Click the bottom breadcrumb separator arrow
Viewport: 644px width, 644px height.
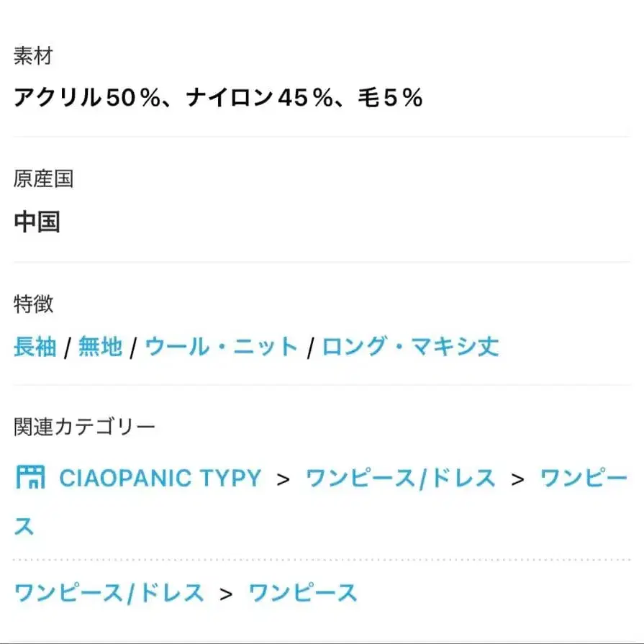[x=225, y=591]
